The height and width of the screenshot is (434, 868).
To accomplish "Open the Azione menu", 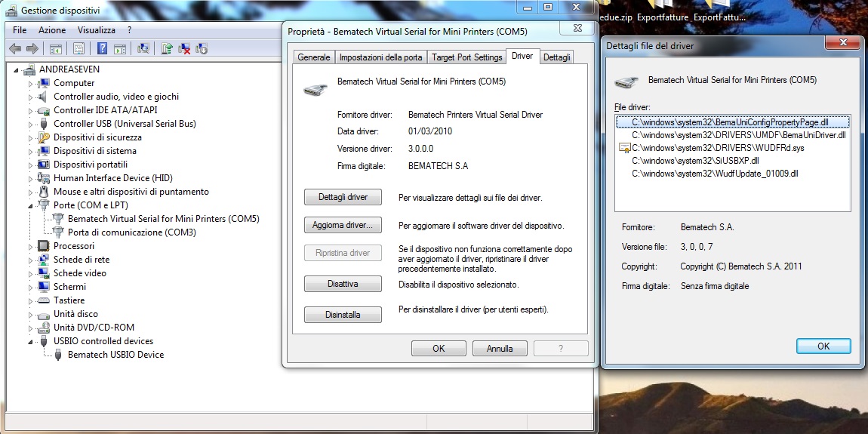I will [53, 30].
